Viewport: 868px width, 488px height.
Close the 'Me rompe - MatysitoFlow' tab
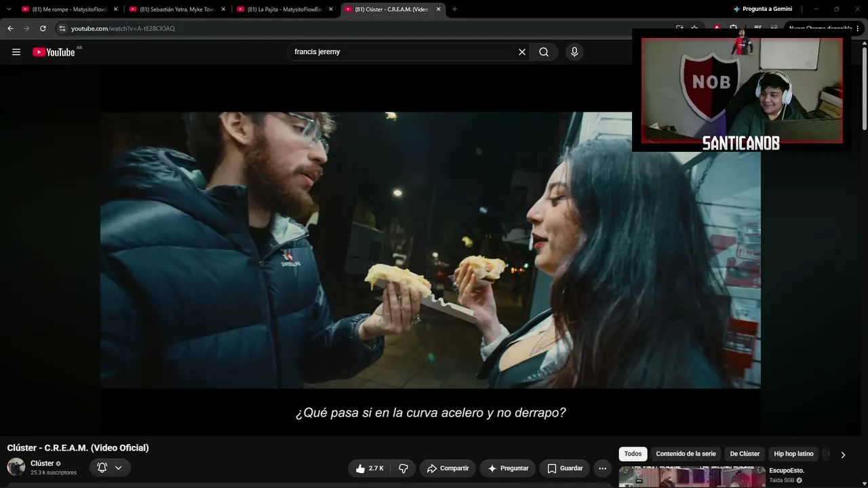click(x=116, y=9)
